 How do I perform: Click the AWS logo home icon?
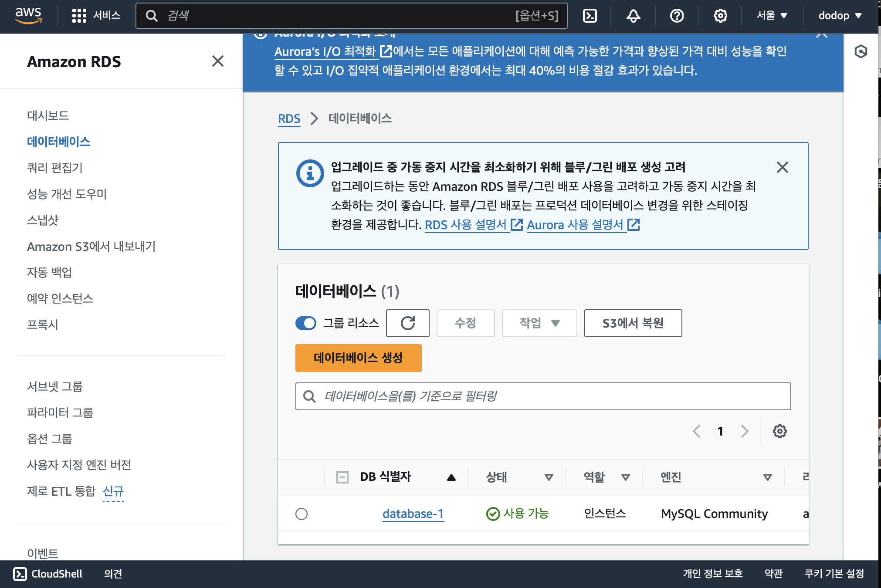click(x=29, y=15)
